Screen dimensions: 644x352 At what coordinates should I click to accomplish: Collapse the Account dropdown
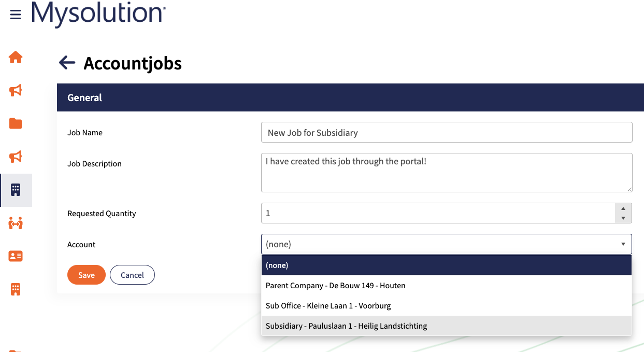click(623, 244)
